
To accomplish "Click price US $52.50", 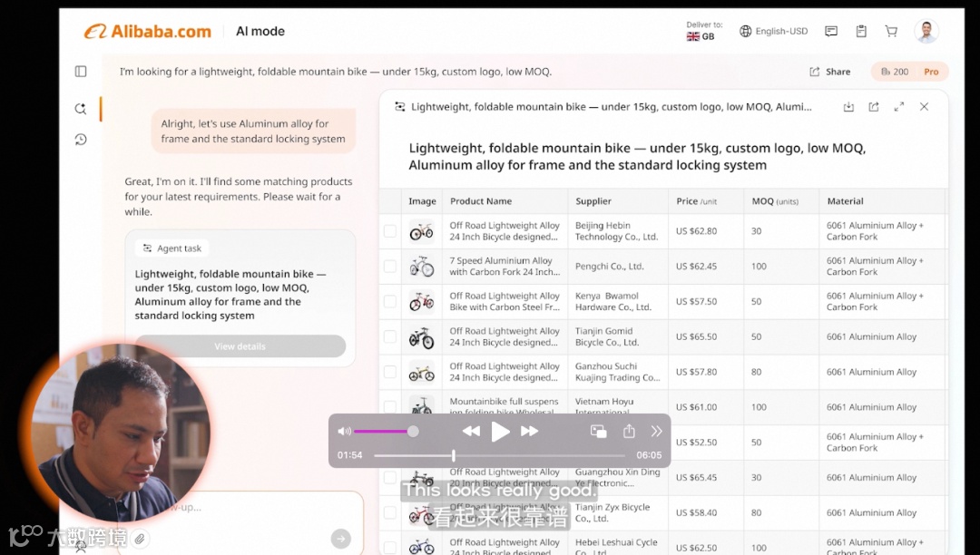I will (x=696, y=442).
